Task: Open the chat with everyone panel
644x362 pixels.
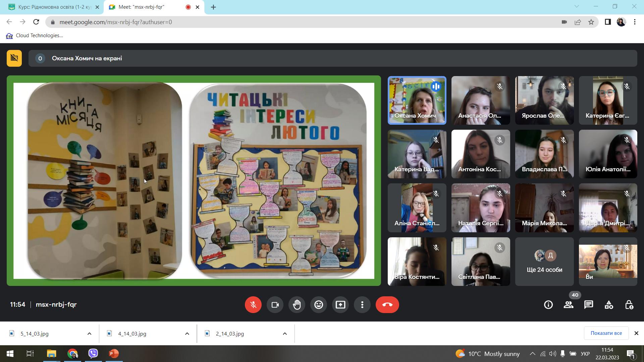Action: [589, 305]
